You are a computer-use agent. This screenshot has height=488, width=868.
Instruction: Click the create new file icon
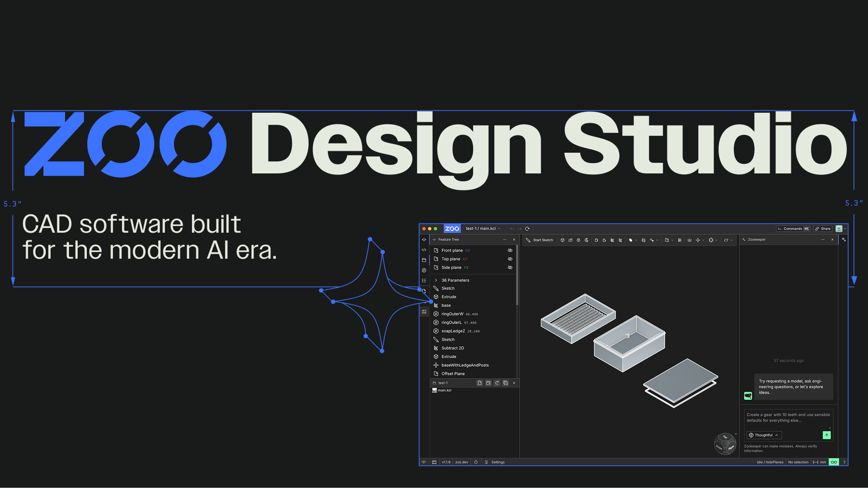point(479,383)
